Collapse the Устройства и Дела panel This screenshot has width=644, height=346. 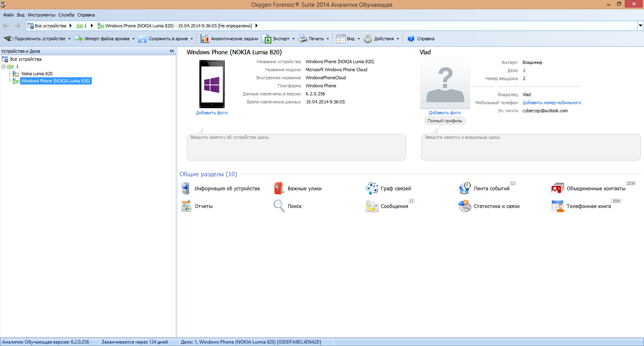pos(172,51)
